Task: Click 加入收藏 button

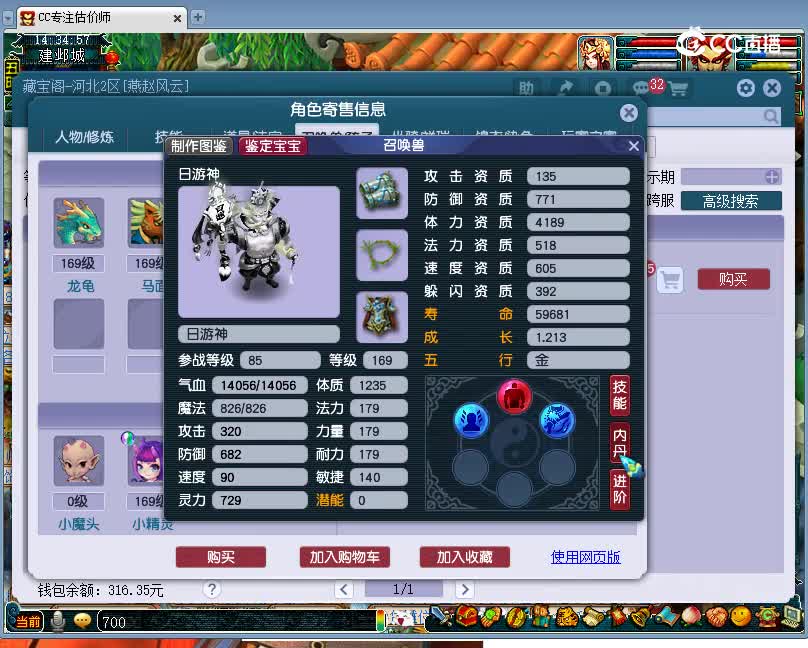Action: tap(464, 557)
